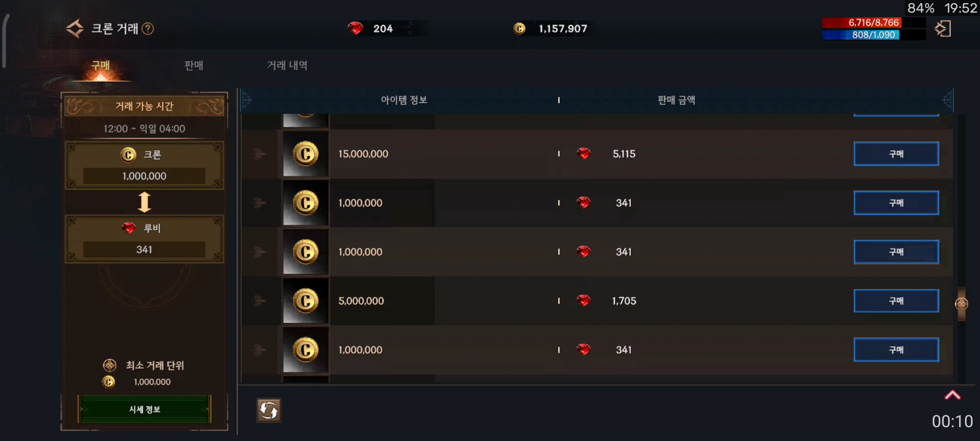The image size is (980, 441).
Task: Click the Kron amount field showing 1,000,000
Action: (x=144, y=176)
